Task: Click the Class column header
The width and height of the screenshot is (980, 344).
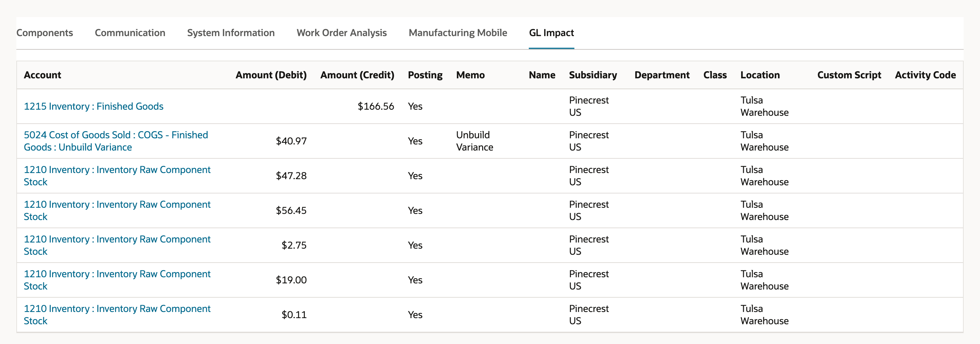Action: (715, 75)
